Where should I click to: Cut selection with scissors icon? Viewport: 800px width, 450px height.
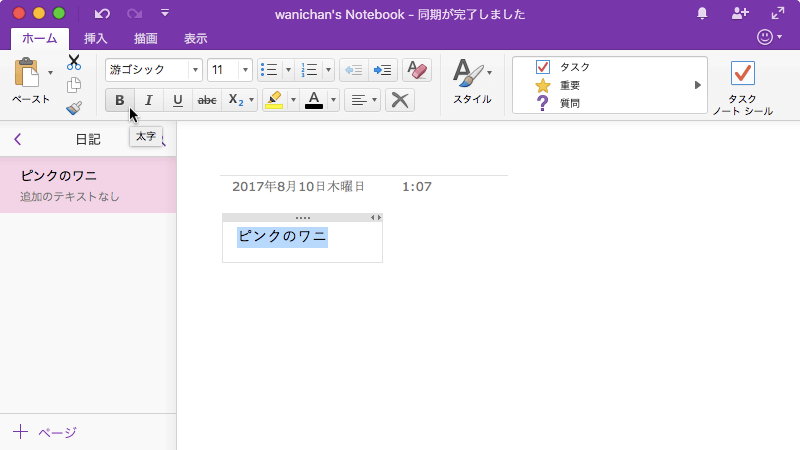pyautogui.click(x=74, y=62)
